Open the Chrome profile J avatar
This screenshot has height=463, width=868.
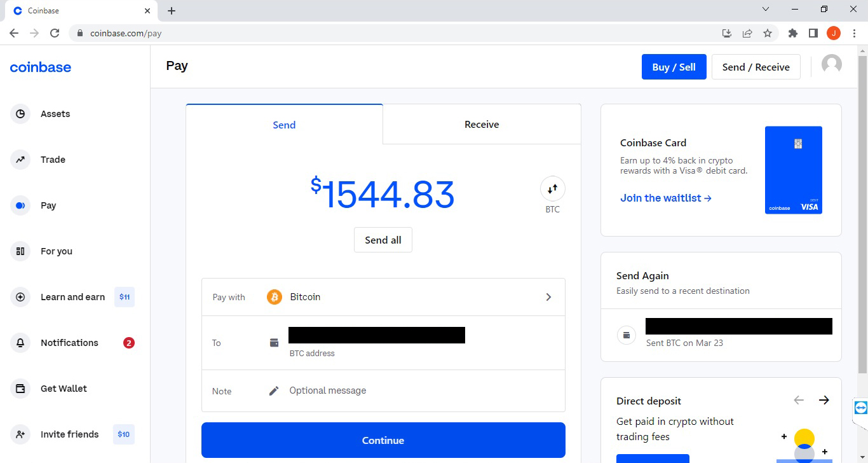tap(834, 33)
